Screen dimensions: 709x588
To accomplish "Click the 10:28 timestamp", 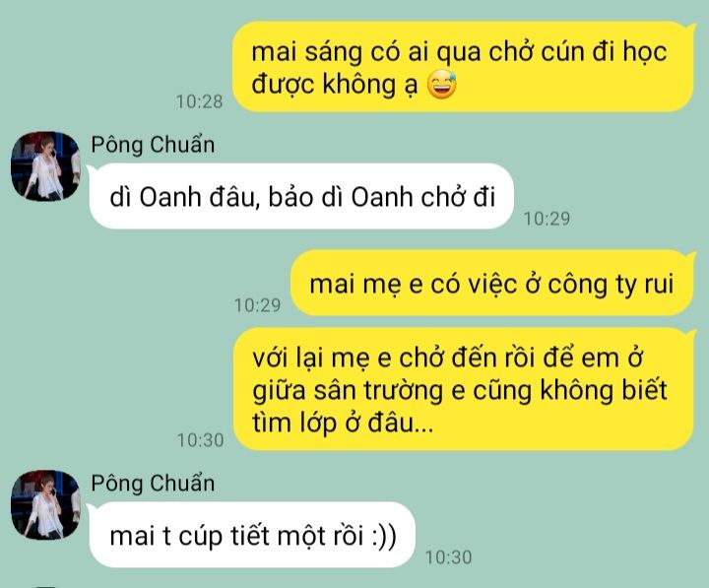I will point(199,101).
